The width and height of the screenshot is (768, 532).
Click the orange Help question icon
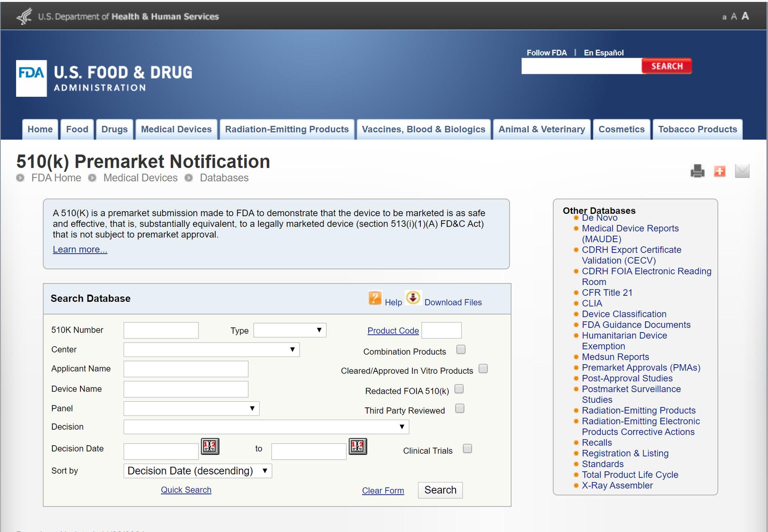pyautogui.click(x=375, y=298)
